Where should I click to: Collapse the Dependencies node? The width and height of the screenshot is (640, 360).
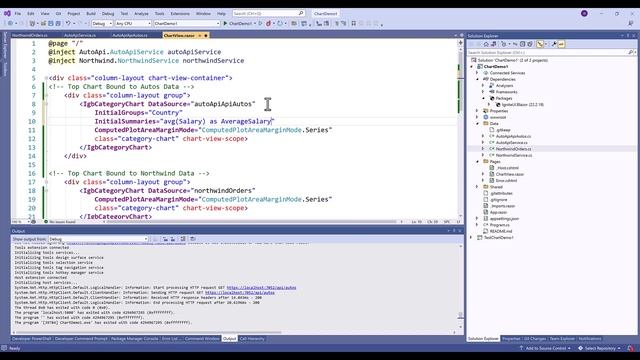(x=478, y=79)
